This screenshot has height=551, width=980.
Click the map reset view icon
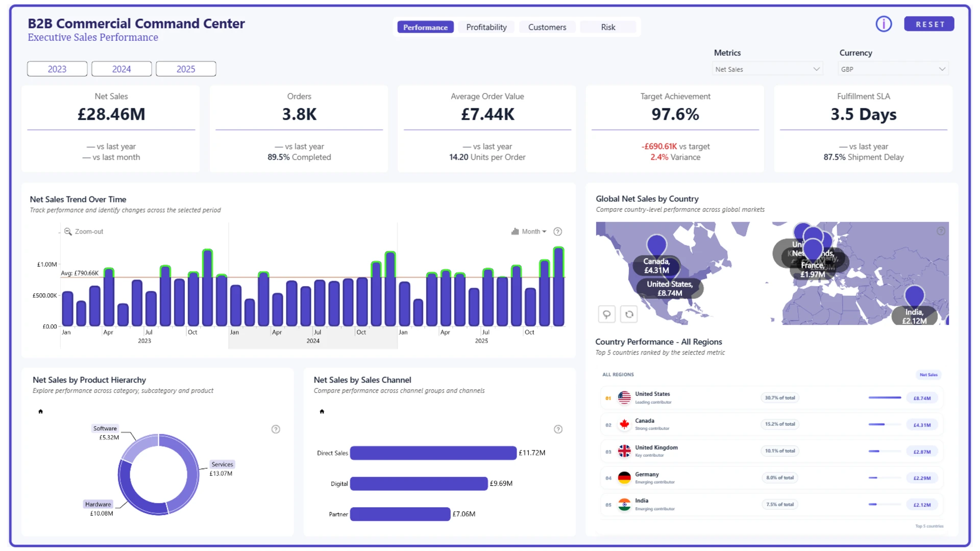629,314
